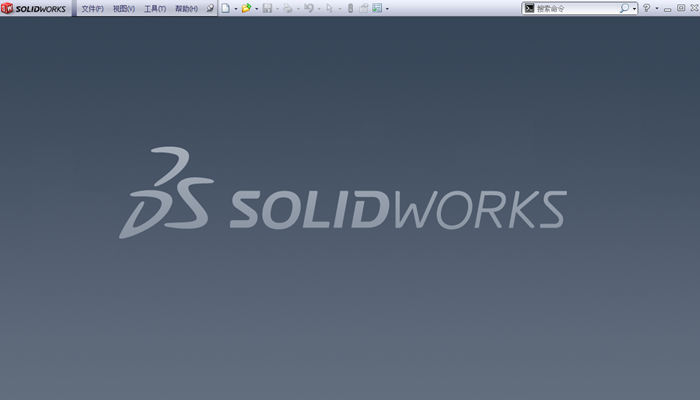The height and width of the screenshot is (400, 700).
Task: Open a file via yellow folder icon
Action: 246,8
